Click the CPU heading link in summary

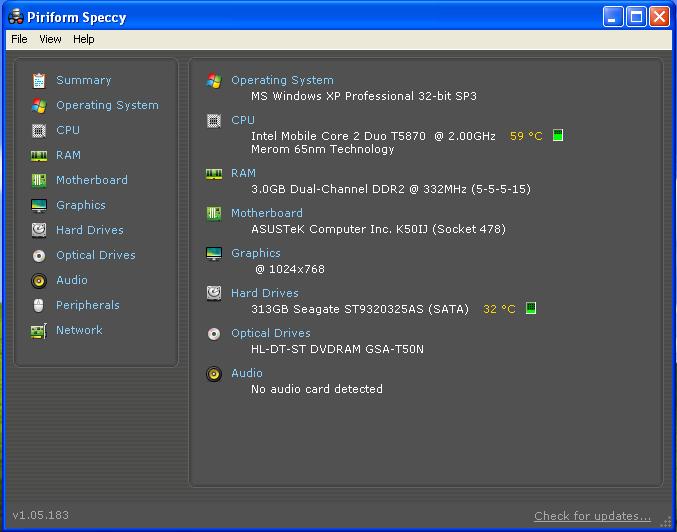tap(243, 120)
